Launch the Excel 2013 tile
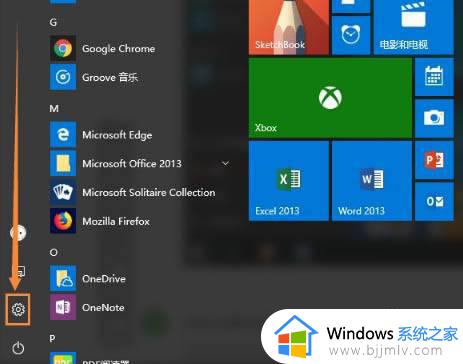463x364 pixels. click(289, 181)
